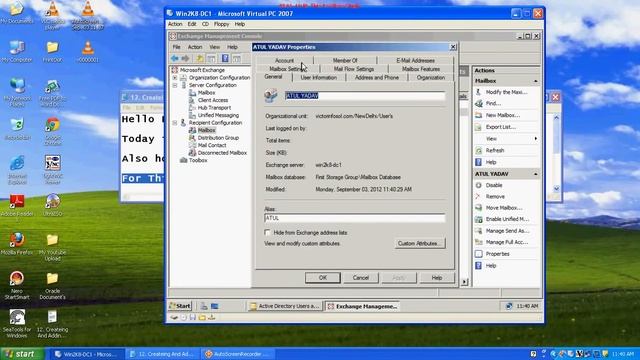The height and width of the screenshot is (360, 640).
Task: Collapse Recipient Configuration tree node
Action: point(175,123)
